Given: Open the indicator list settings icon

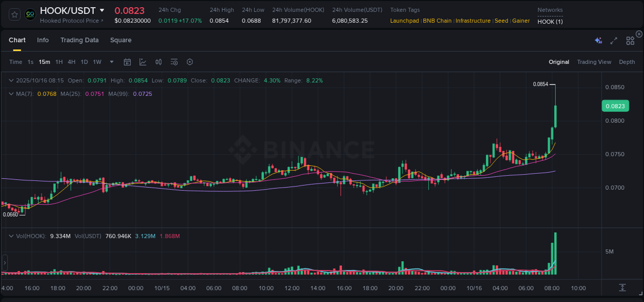Looking at the screenshot, I should (174, 62).
